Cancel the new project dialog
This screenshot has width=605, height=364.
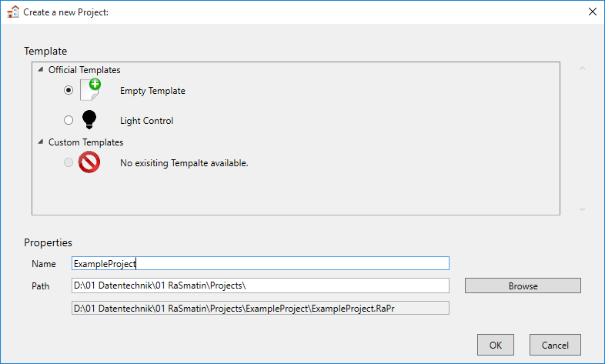pyautogui.click(x=555, y=345)
